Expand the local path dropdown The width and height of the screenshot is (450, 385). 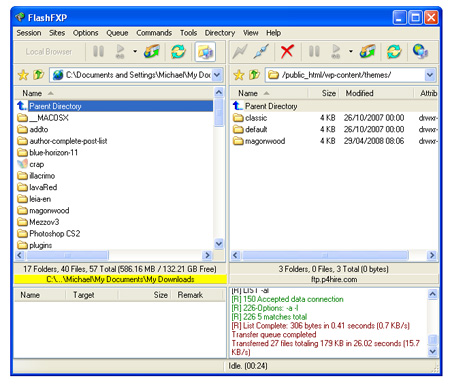click(x=217, y=75)
